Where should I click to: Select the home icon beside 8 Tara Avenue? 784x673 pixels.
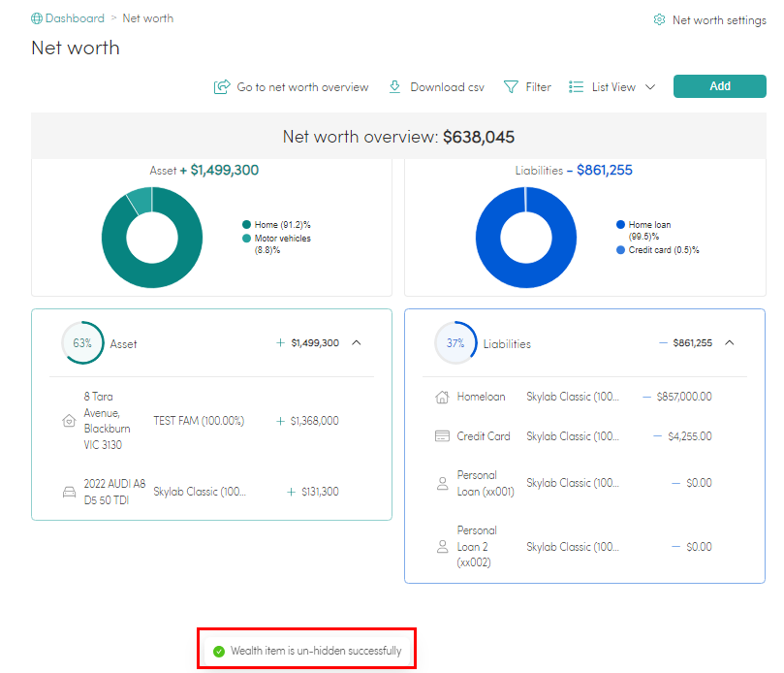(68, 420)
